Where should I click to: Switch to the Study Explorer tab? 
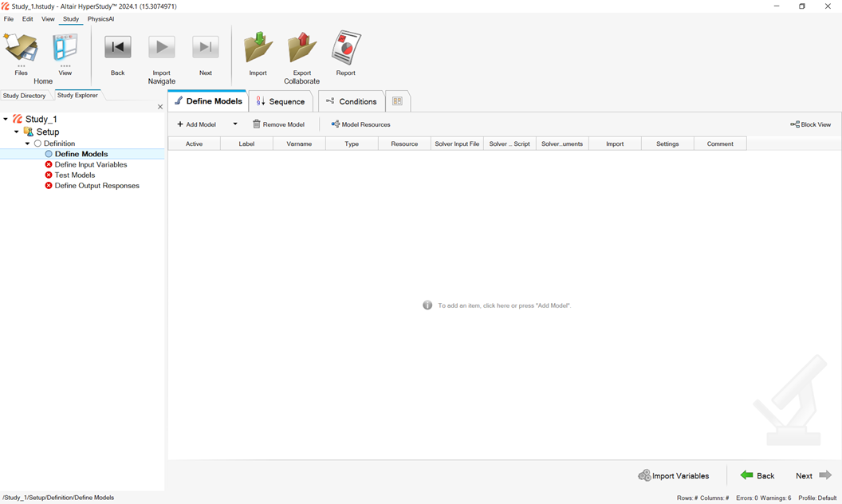(x=78, y=95)
